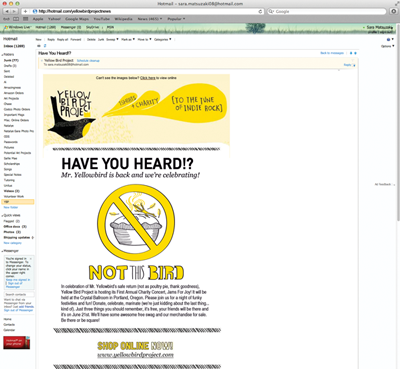
Task: Open the Move to dropdown
Action: 144,39
